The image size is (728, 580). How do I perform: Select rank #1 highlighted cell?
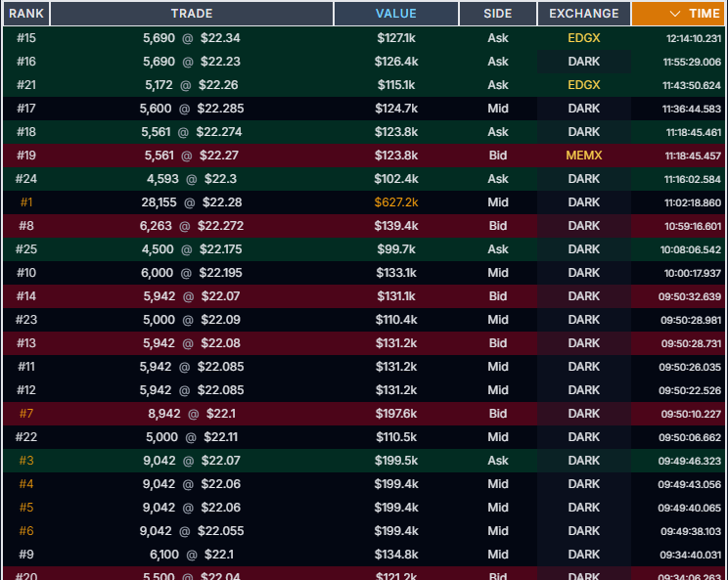pos(26,202)
